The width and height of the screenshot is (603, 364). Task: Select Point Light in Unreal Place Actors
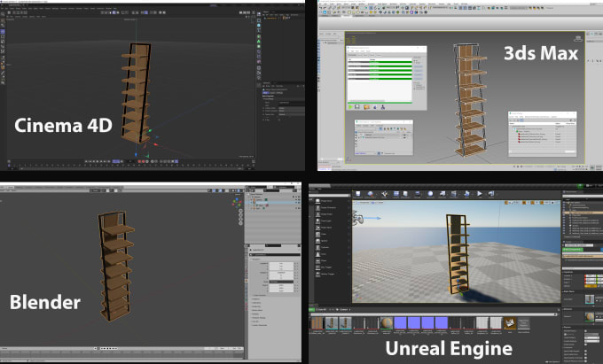click(327, 221)
